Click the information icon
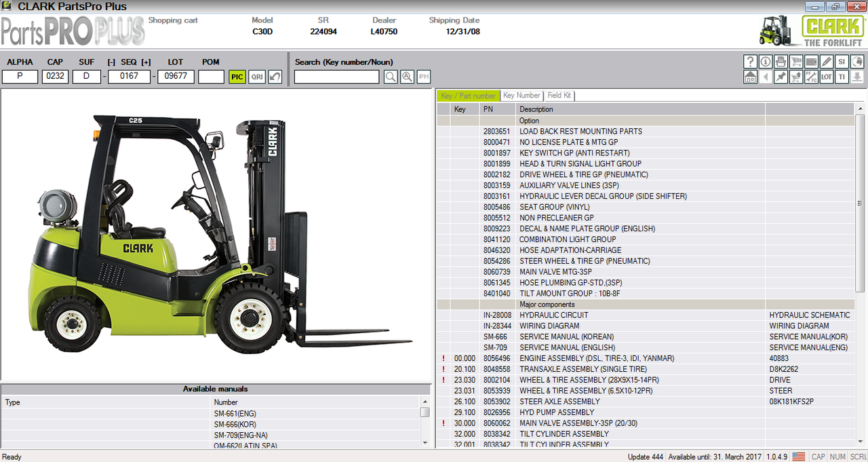This screenshot has width=868, height=462. coord(766,62)
